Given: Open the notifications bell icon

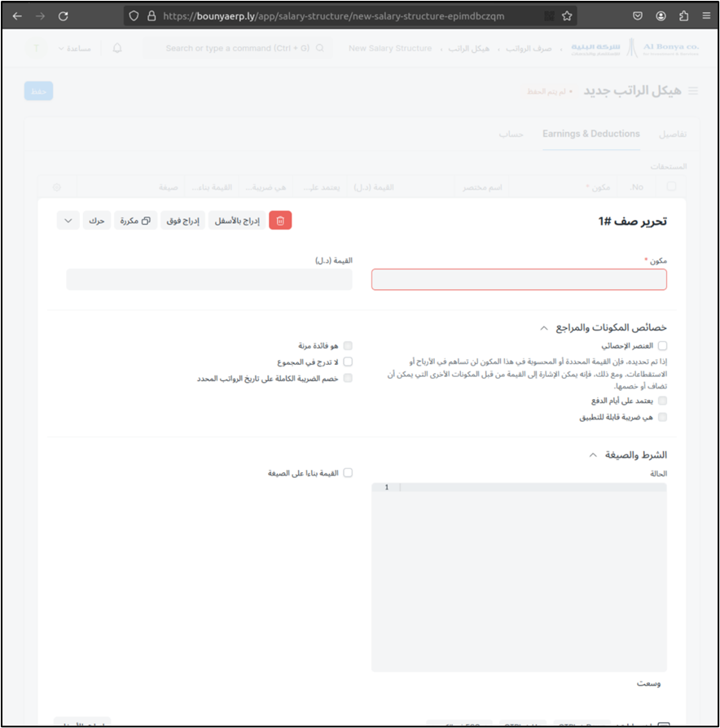Looking at the screenshot, I should pyautogui.click(x=117, y=48).
